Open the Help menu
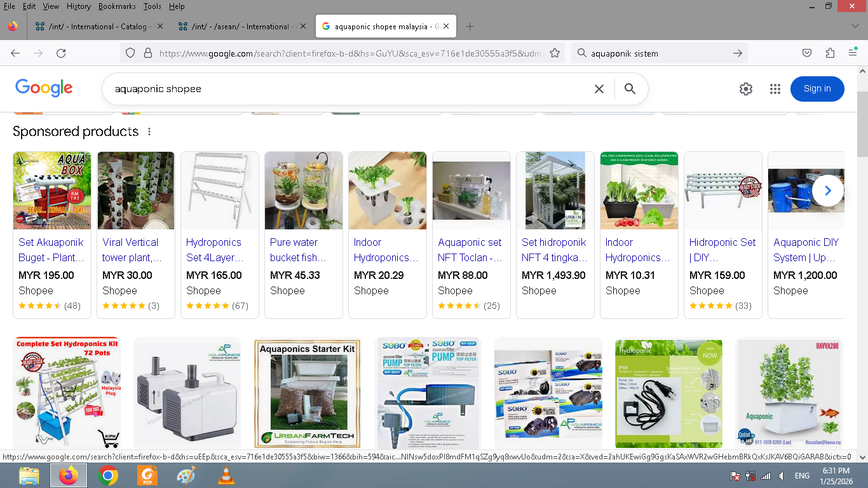The width and height of the screenshot is (868, 488). pos(177,6)
